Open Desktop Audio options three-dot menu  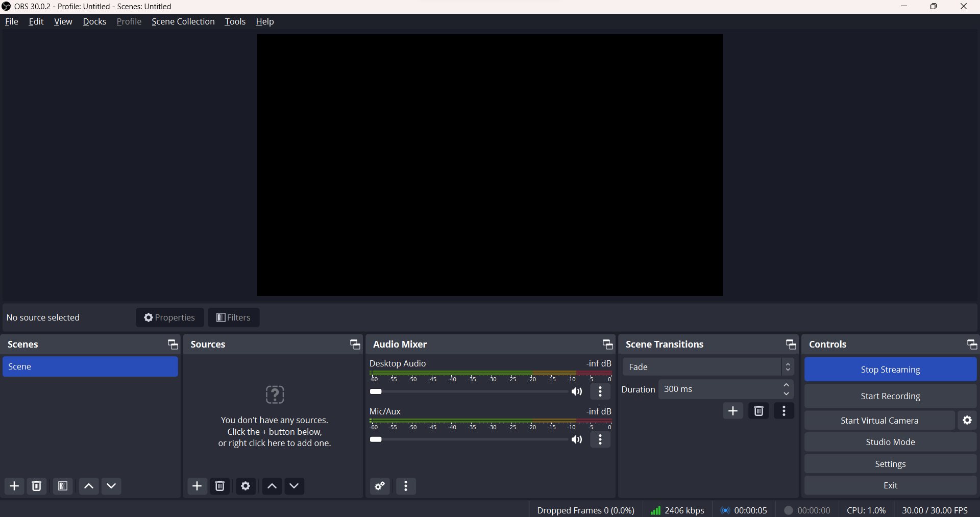pyautogui.click(x=600, y=392)
